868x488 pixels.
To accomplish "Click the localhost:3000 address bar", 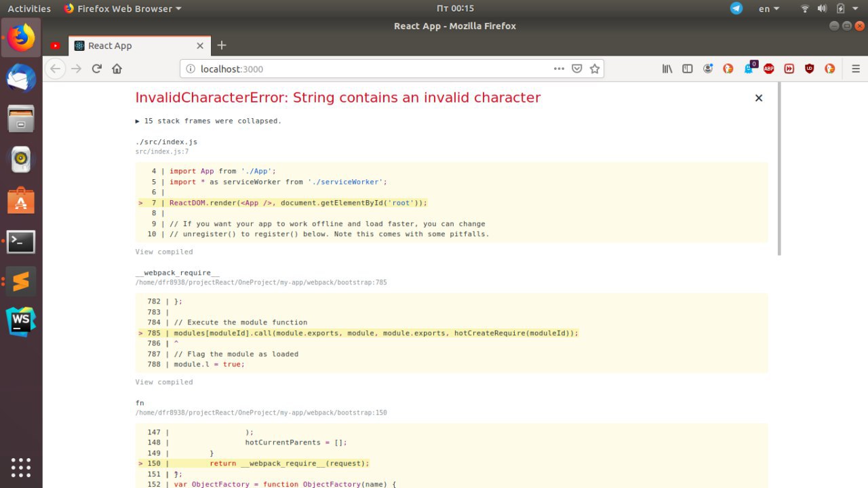I will click(x=366, y=69).
